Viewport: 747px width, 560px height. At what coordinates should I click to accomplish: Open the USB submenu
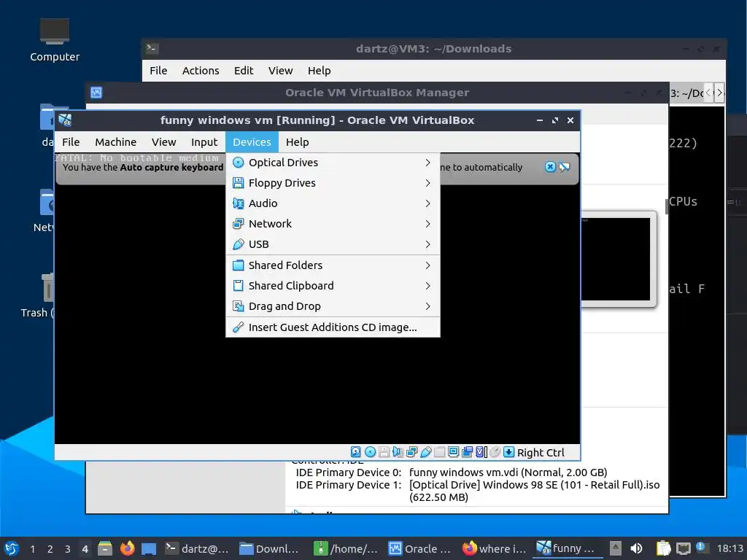tap(333, 244)
